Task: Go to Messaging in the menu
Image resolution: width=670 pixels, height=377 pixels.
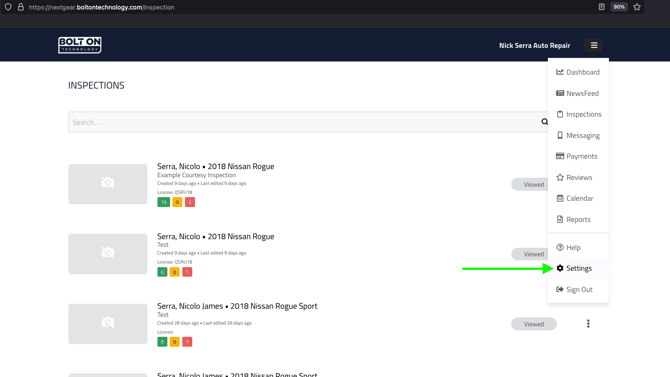Action: click(578, 135)
